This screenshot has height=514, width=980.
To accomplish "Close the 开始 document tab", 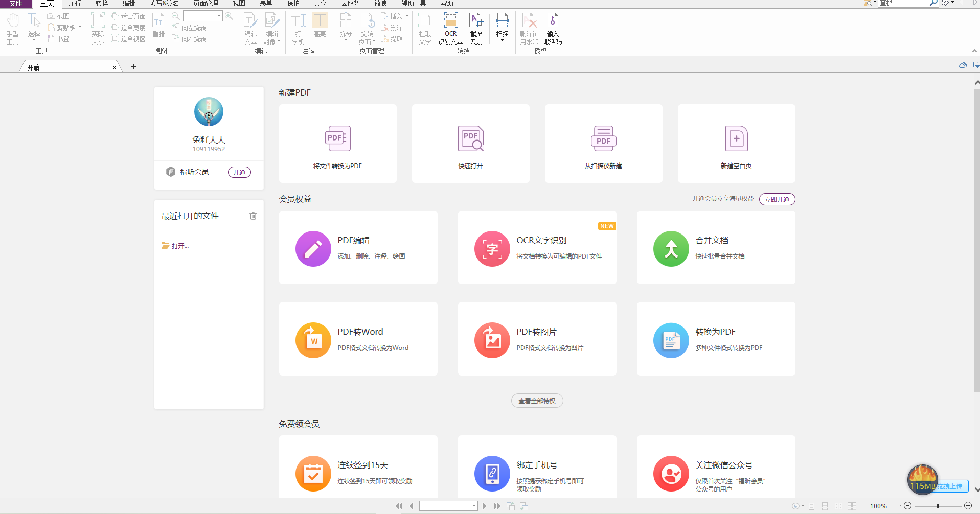I will coord(115,67).
